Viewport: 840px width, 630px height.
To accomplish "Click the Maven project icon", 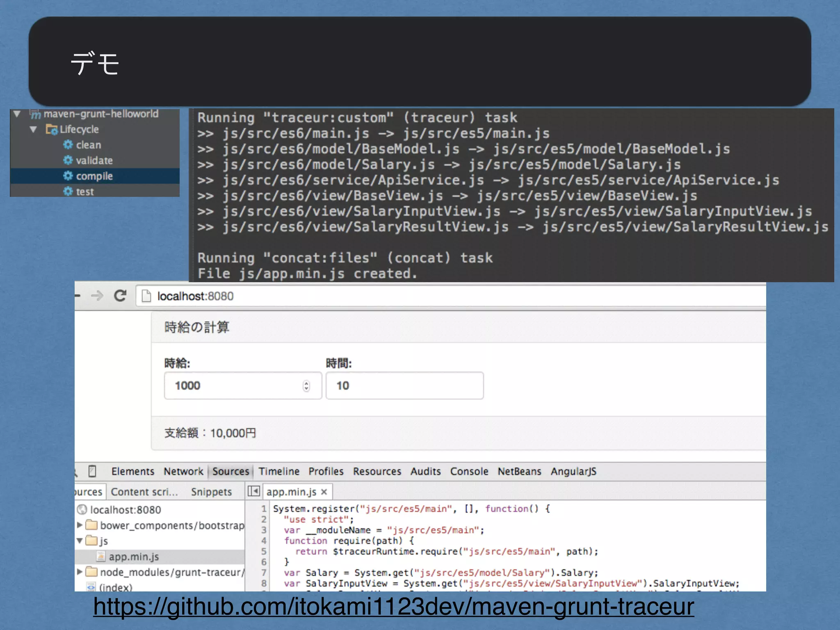I will tap(36, 114).
